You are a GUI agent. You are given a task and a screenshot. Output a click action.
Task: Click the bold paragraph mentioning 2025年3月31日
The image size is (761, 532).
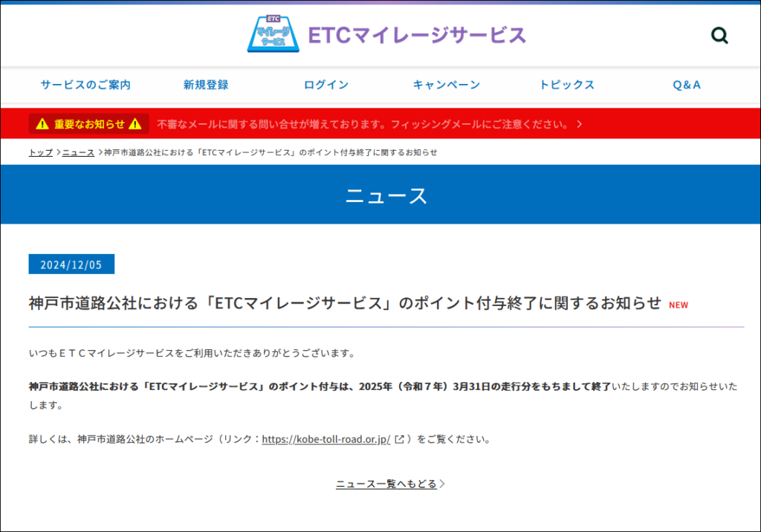point(383,395)
